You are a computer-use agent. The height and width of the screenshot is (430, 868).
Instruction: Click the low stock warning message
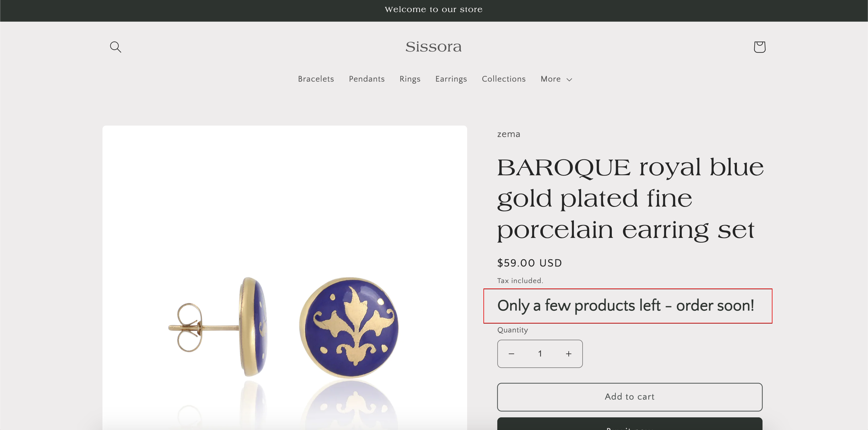(x=625, y=306)
